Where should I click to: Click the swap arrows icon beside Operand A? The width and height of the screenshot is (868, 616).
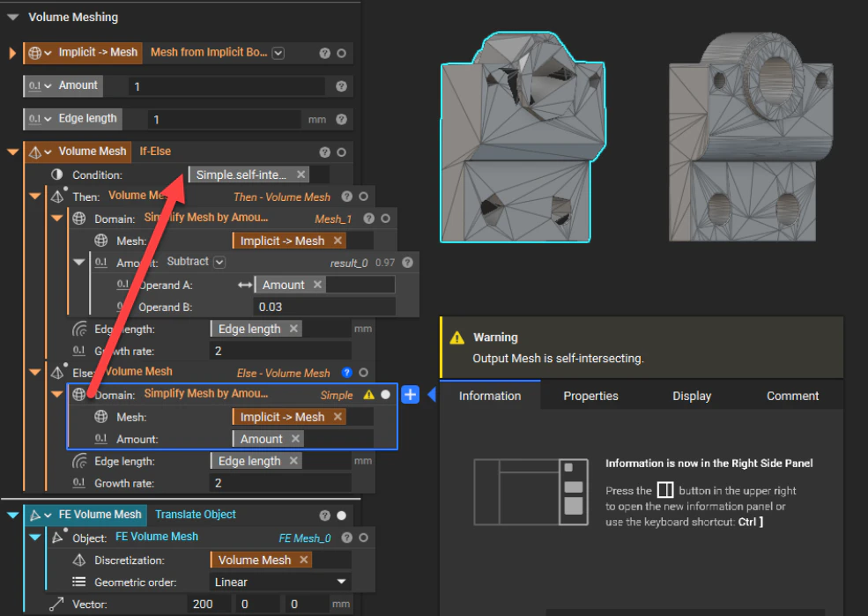[245, 285]
